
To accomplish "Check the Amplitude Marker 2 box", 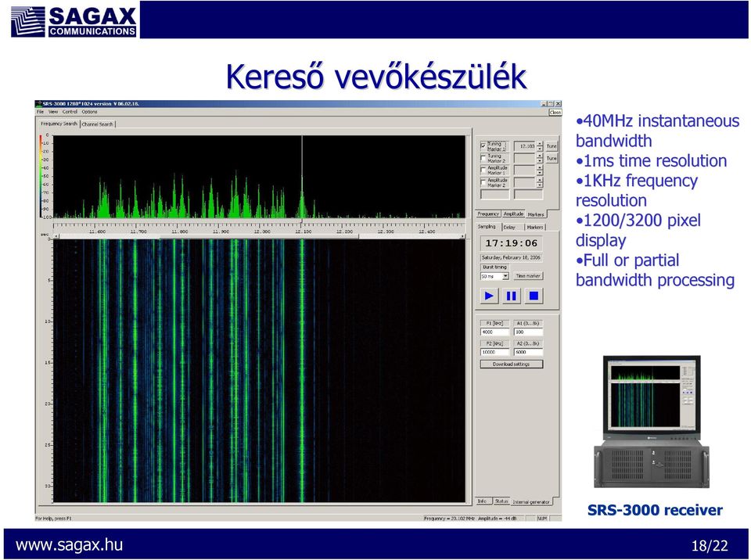I will (x=483, y=182).
